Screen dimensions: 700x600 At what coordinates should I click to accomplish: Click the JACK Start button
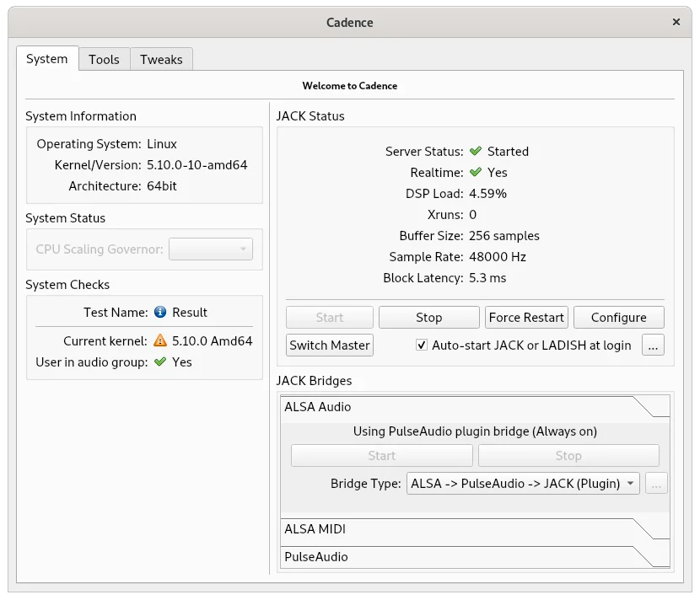[x=330, y=317]
